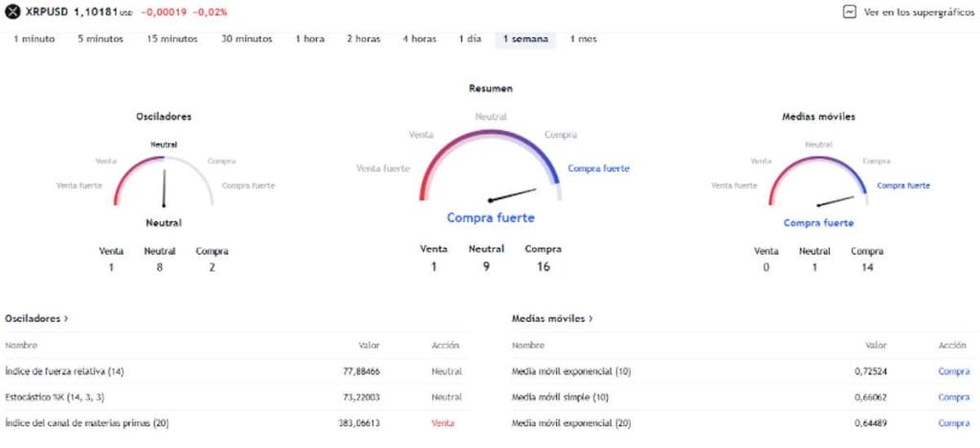980x448 pixels.
Task: Click the value 383,06613
Action: click(x=359, y=423)
